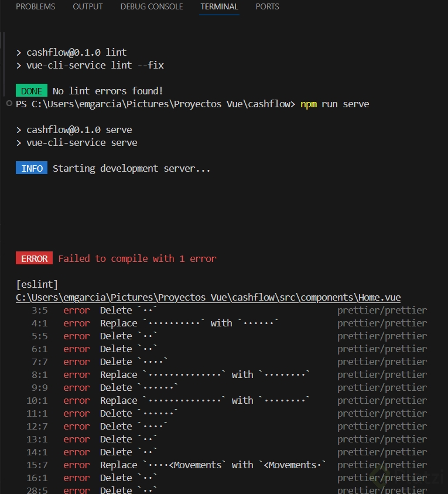
Task: Open the OUTPUT tab
Action: pyautogui.click(x=88, y=7)
